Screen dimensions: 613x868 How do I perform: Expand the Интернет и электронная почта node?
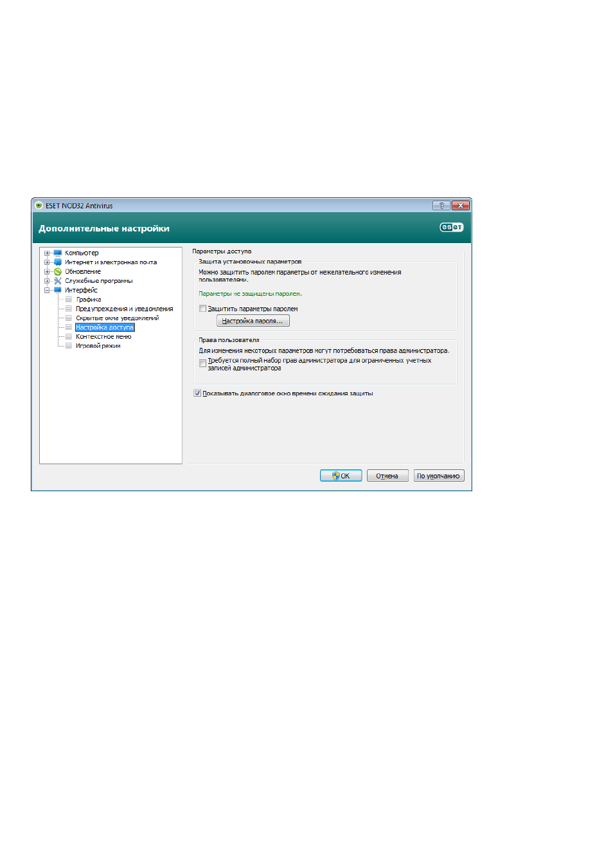click(x=47, y=262)
